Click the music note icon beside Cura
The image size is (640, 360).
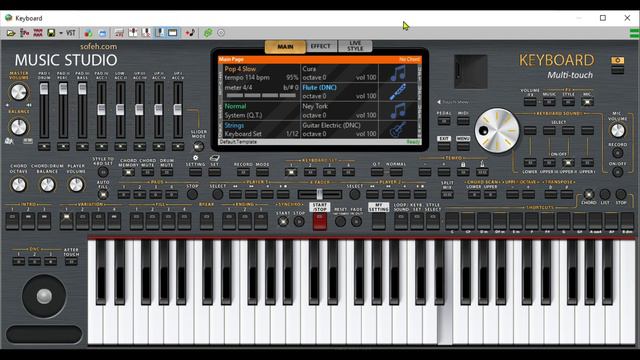tap(398, 73)
